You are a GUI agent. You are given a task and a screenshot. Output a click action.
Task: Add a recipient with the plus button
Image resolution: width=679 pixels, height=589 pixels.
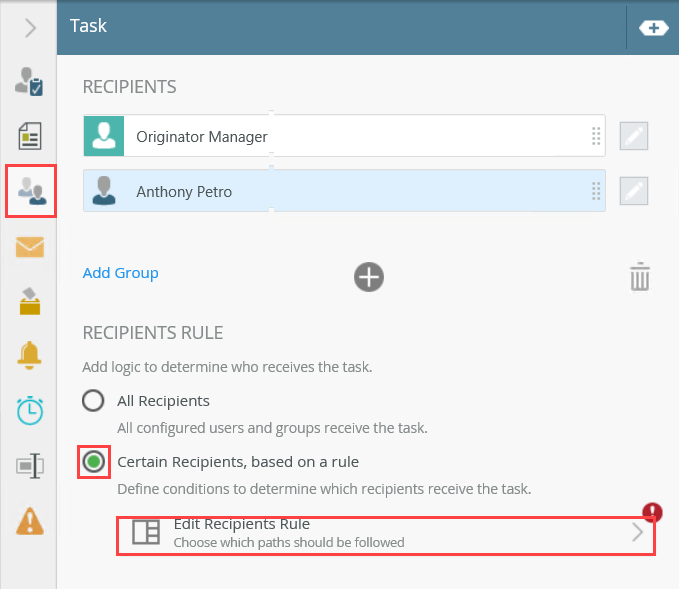pyautogui.click(x=369, y=277)
